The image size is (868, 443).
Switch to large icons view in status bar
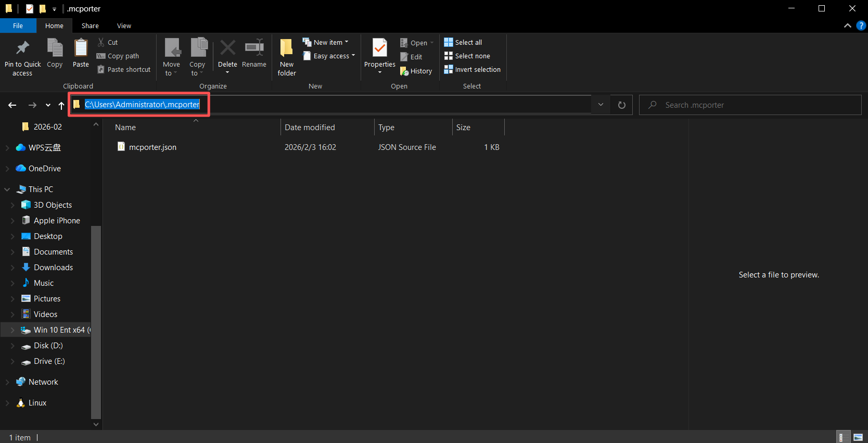[858, 437]
